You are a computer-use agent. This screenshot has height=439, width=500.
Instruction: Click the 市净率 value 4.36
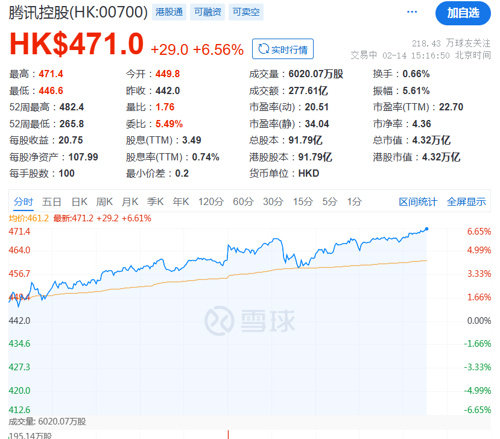pyautogui.click(x=421, y=124)
